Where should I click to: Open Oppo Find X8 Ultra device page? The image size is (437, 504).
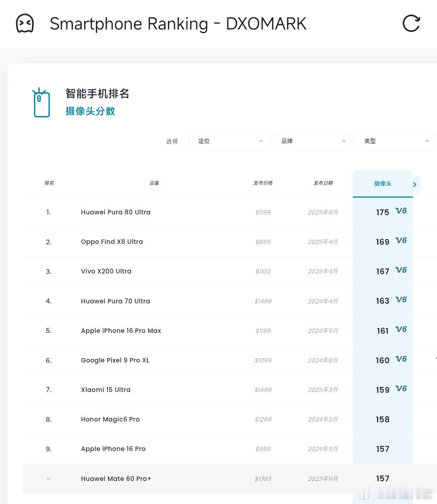pyautogui.click(x=112, y=241)
